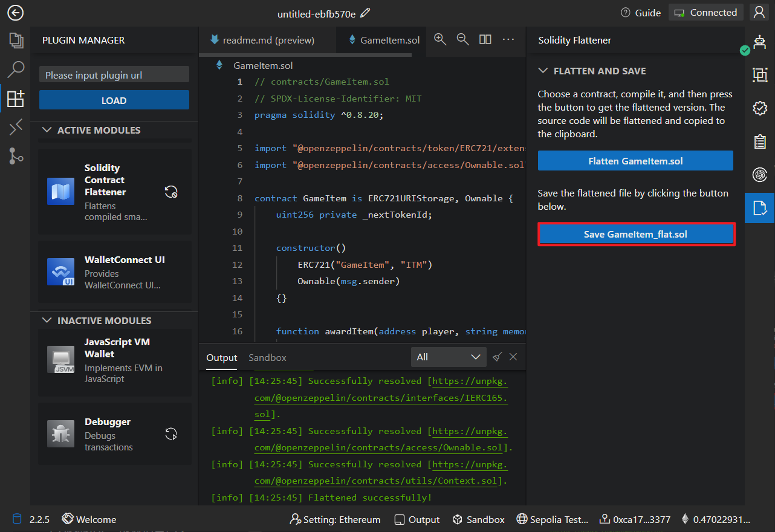
Task: Zoom out the editor with magnifier minus
Action: click(462, 39)
